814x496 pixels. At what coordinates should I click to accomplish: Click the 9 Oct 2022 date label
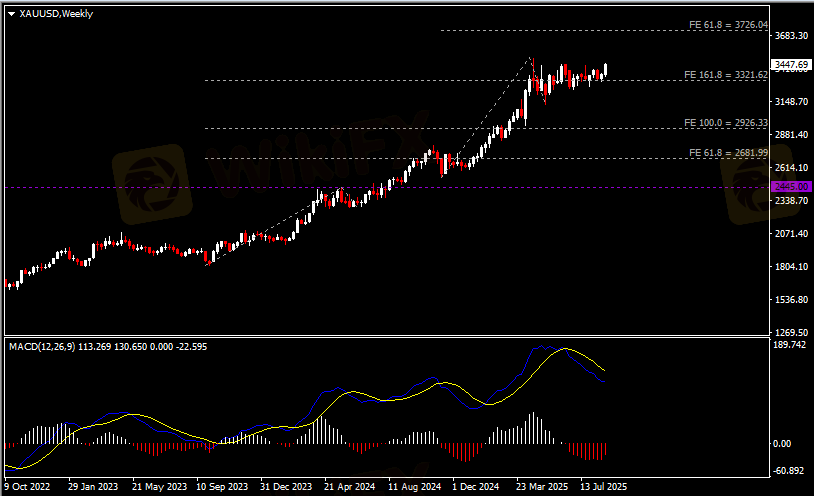pos(27,487)
